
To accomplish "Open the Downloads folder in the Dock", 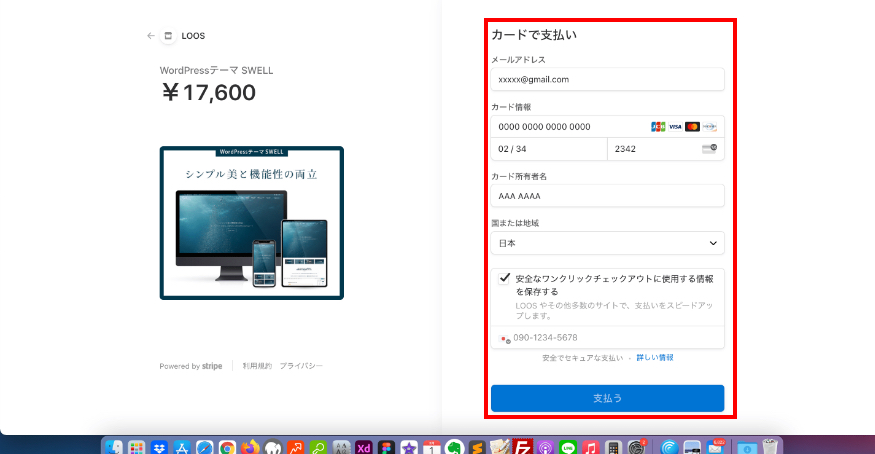I will coord(747,447).
